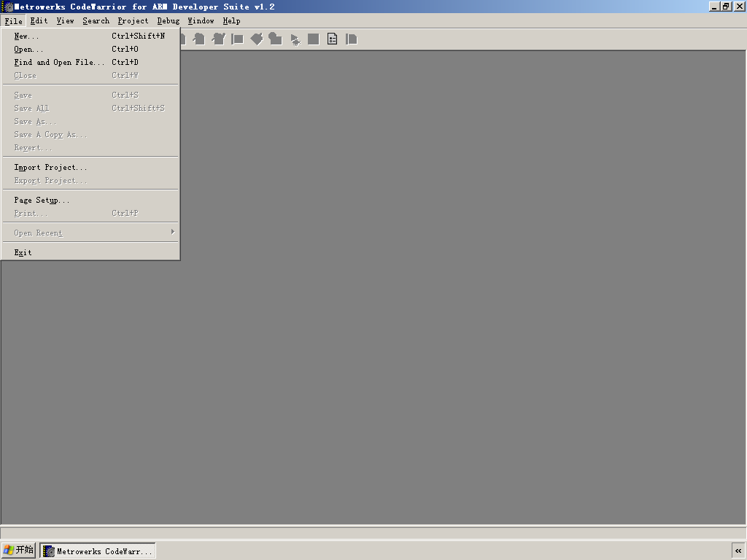This screenshot has height=560, width=747.
Task: Click the grayed Save menu entry
Action: pos(90,95)
